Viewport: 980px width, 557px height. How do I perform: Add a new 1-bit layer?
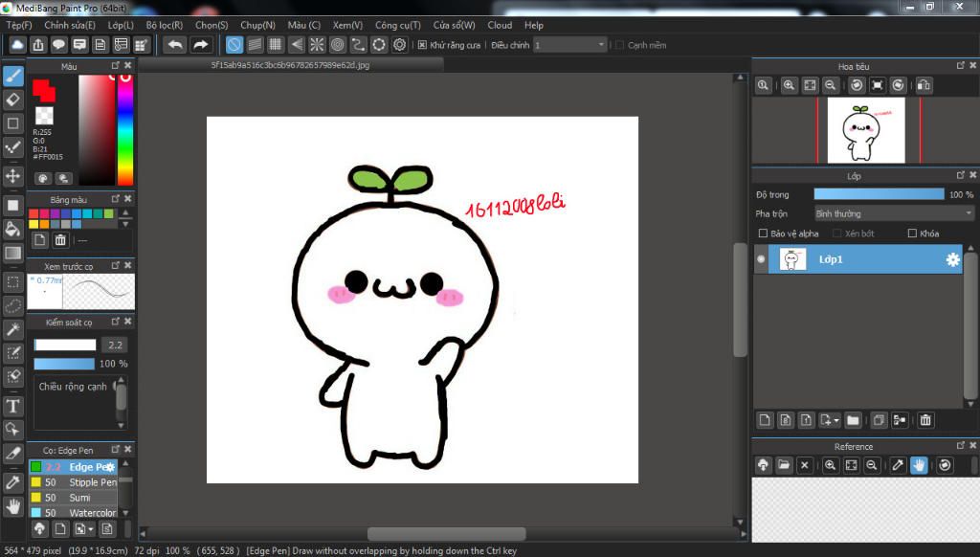(x=806, y=420)
